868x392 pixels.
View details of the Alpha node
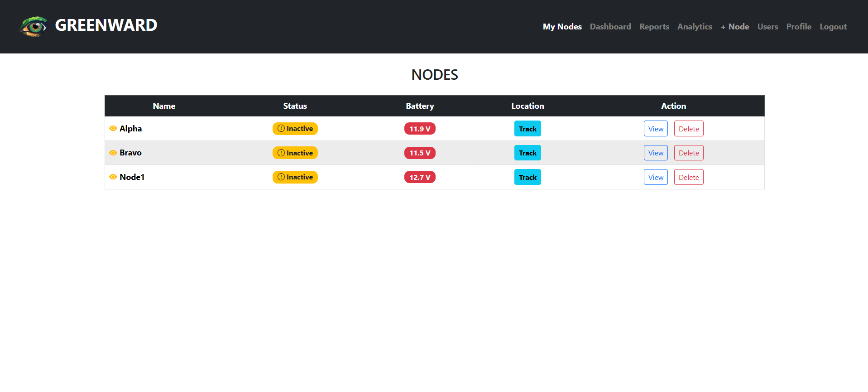pos(656,129)
